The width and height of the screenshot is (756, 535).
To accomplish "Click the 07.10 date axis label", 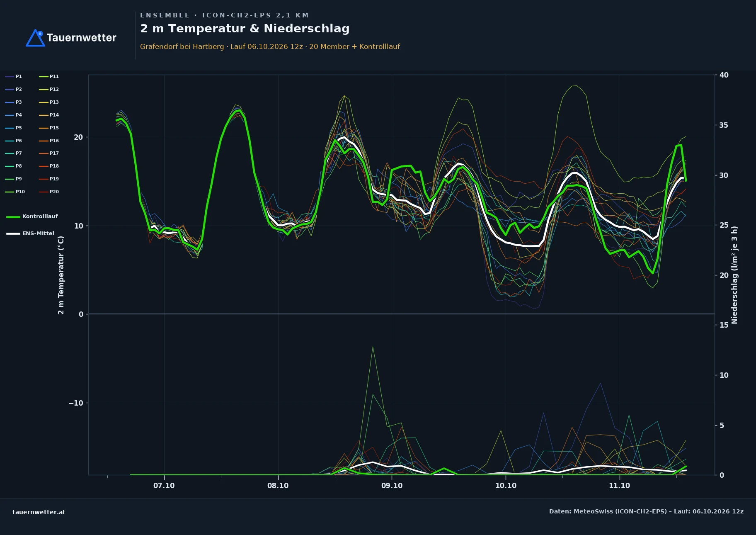I will (x=164, y=486).
